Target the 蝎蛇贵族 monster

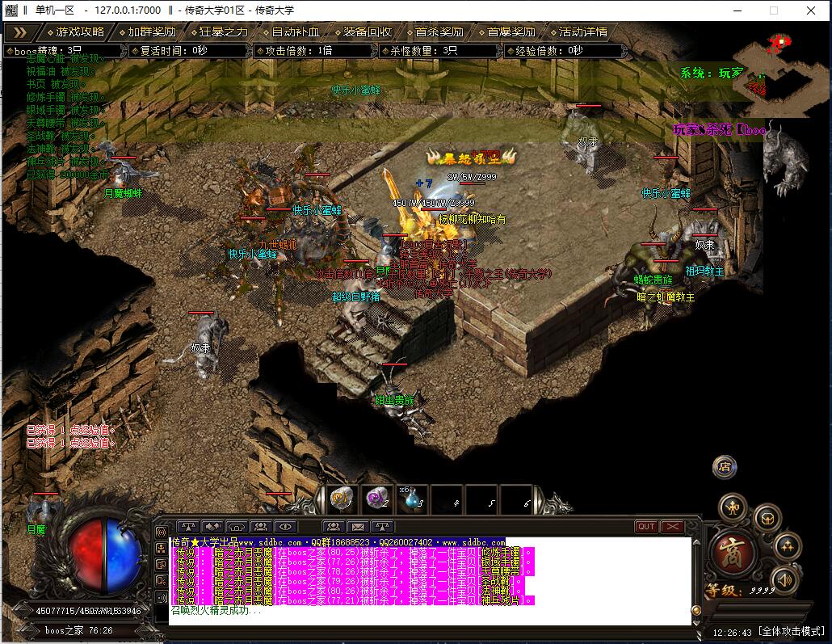click(x=653, y=280)
